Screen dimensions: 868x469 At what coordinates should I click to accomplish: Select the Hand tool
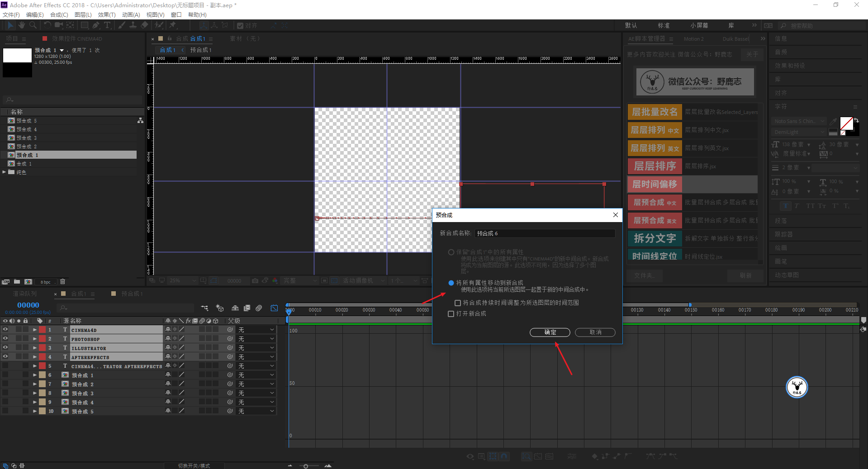click(x=22, y=25)
